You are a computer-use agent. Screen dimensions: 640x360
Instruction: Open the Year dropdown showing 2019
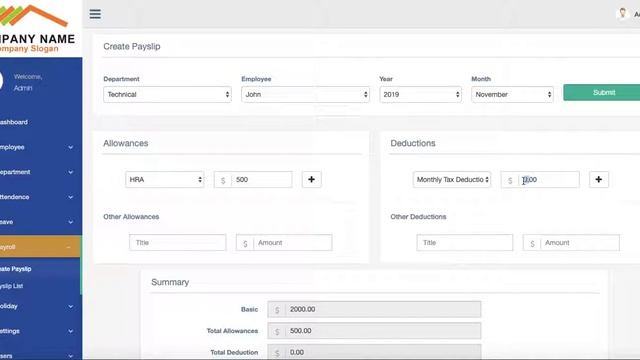pyautogui.click(x=420, y=94)
